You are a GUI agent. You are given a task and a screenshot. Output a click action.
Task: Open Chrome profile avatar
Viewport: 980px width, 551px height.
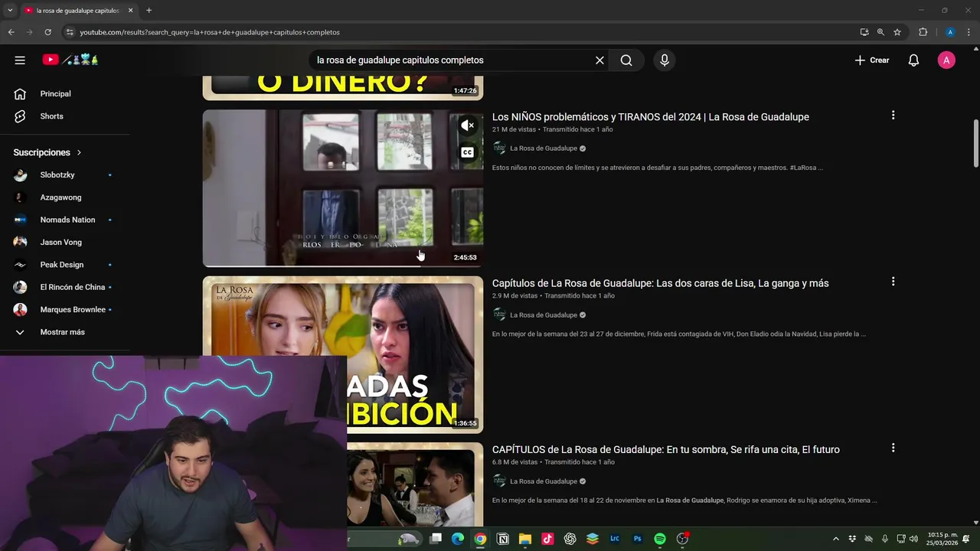(x=950, y=32)
